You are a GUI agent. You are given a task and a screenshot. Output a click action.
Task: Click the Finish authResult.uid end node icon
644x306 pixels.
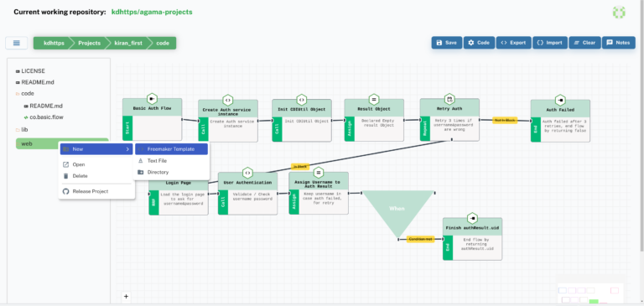click(x=472, y=218)
